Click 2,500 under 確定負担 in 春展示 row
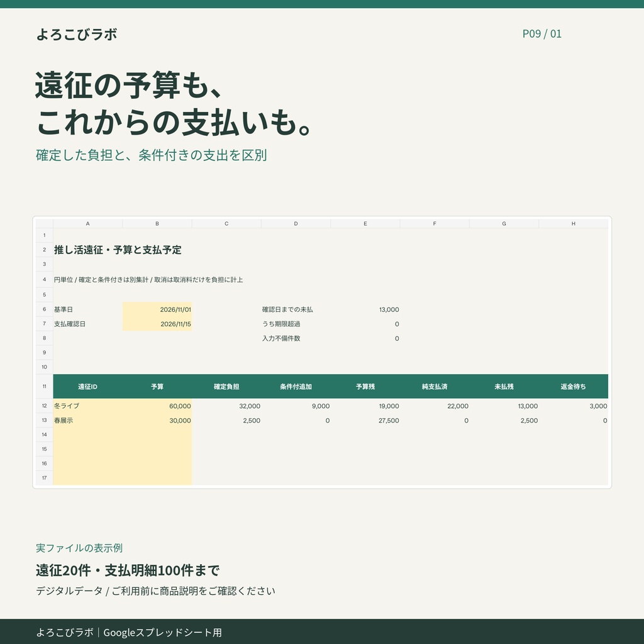This screenshot has height=644, width=644. (252, 421)
